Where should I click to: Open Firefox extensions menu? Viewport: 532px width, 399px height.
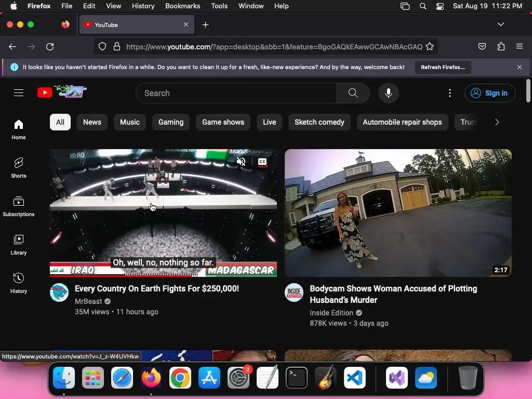pyautogui.click(x=501, y=46)
